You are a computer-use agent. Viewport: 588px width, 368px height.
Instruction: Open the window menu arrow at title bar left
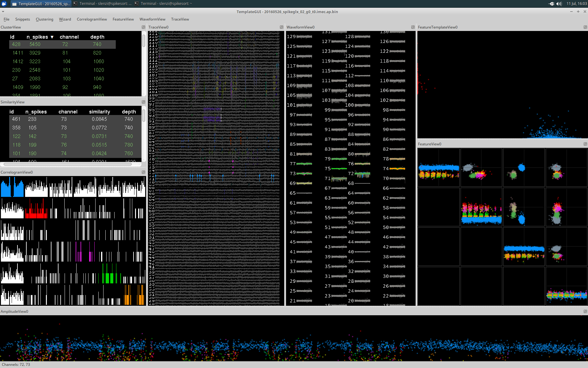(3, 12)
